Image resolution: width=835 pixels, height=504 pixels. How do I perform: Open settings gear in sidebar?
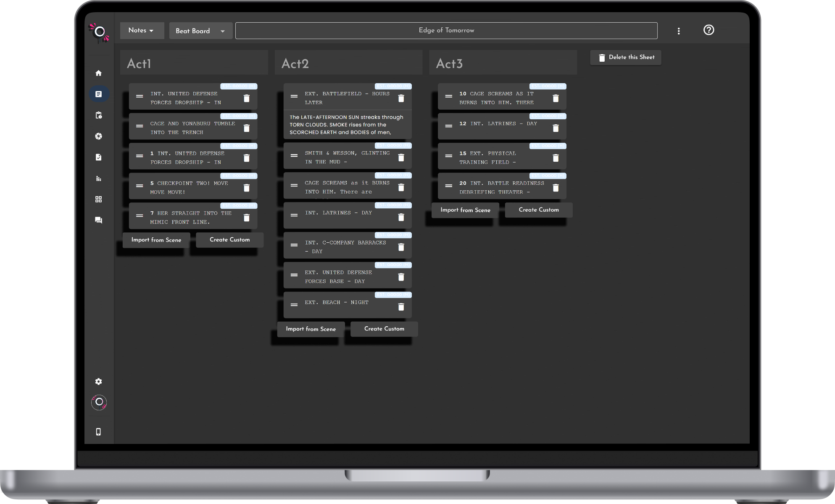point(98,381)
